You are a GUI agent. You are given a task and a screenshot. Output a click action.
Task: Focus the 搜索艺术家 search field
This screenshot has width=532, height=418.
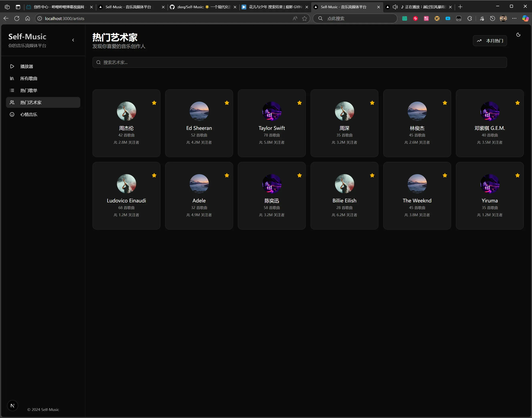pos(300,62)
